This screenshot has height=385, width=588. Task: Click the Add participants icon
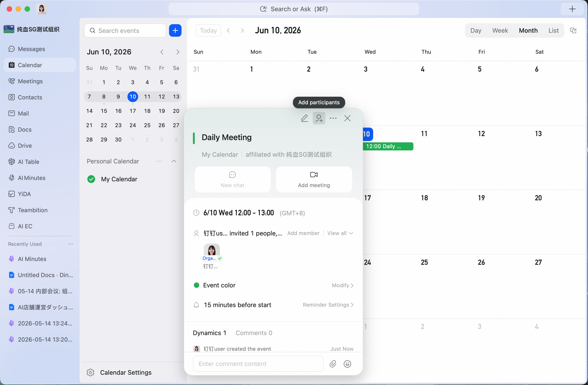click(319, 118)
